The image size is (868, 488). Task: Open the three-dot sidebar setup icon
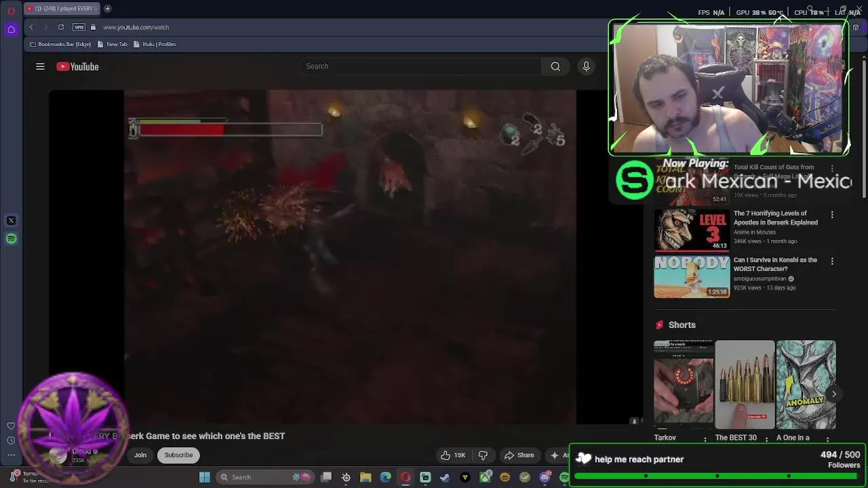click(11, 455)
